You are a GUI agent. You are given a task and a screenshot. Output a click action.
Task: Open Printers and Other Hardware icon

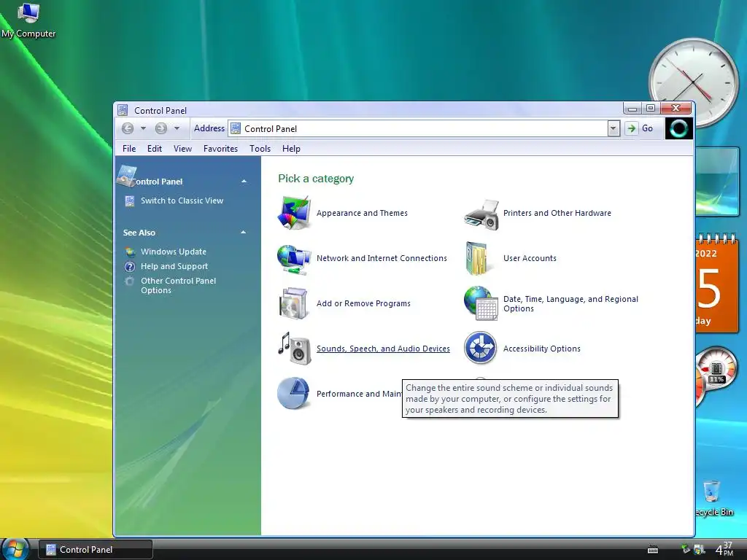point(481,215)
